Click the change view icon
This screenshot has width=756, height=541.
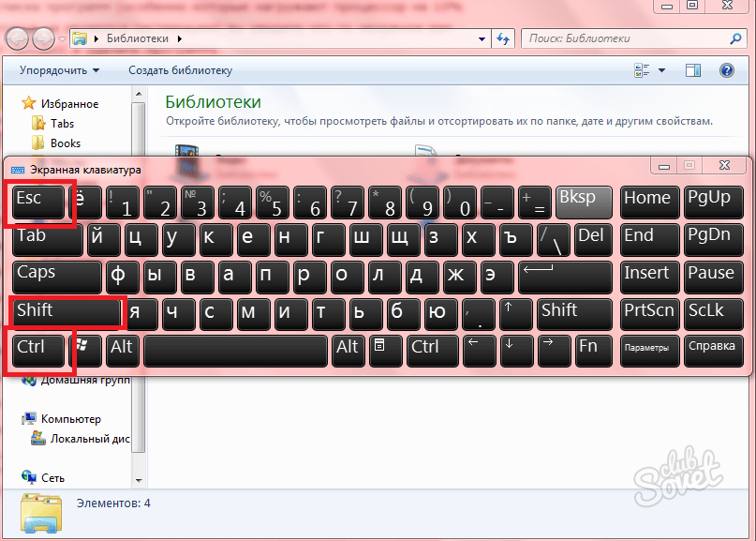tap(643, 70)
